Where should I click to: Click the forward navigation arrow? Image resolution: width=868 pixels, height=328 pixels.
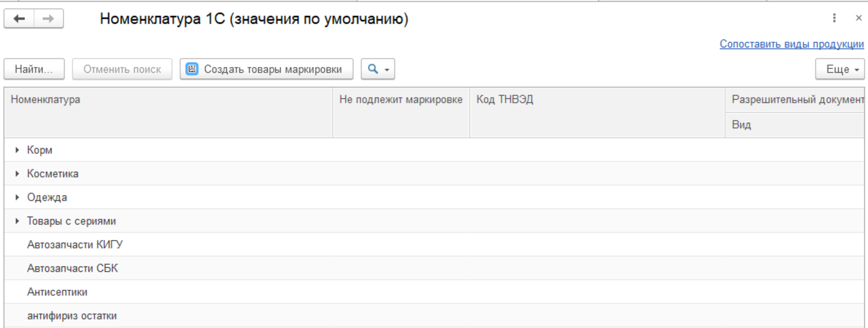[48, 18]
